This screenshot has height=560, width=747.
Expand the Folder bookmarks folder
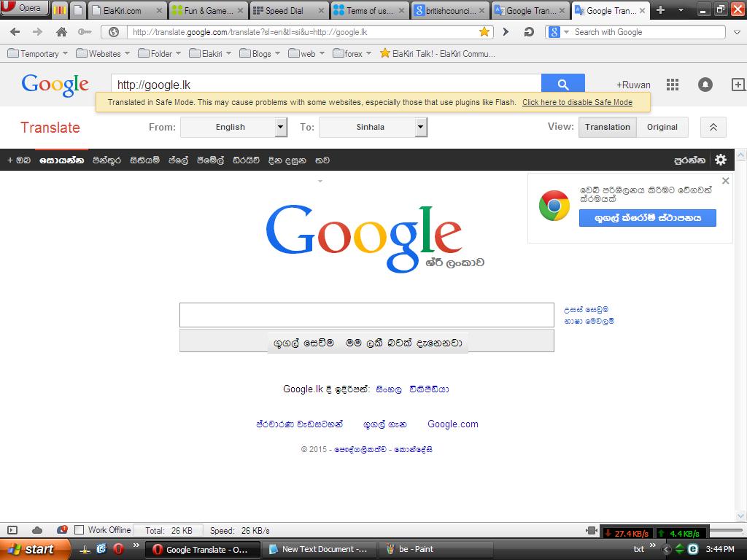(x=160, y=53)
